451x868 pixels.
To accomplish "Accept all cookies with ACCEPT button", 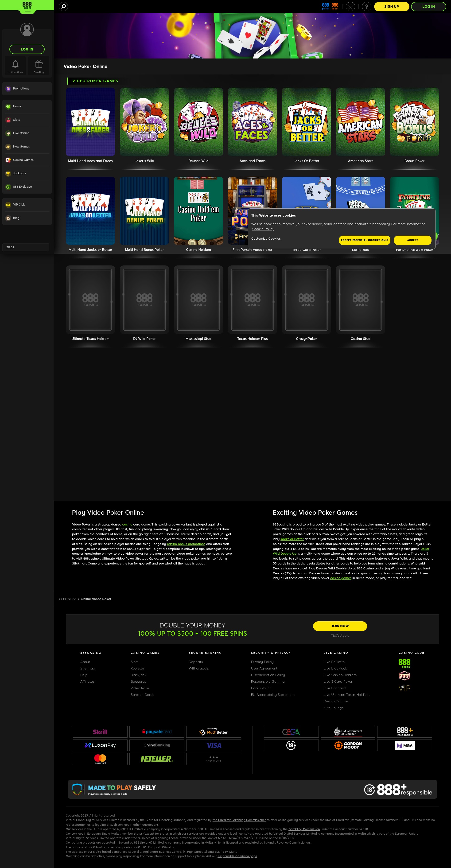I will coord(412,240).
